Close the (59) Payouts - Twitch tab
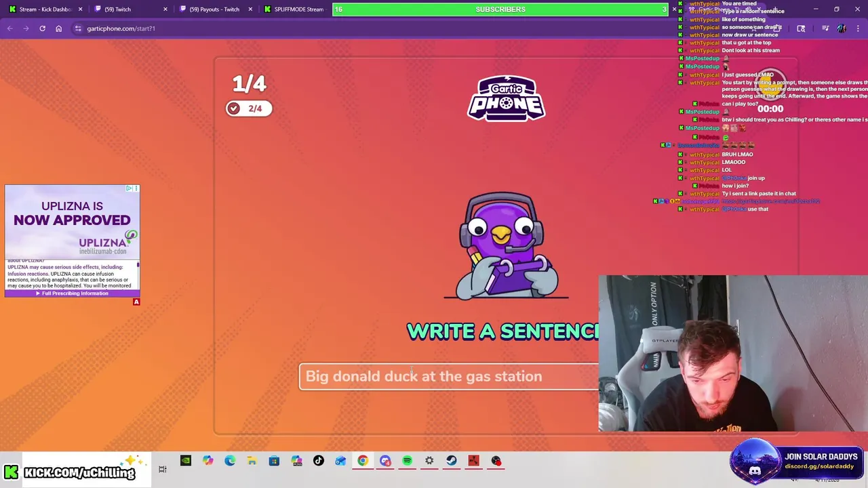The height and width of the screenshot is (488, 868). pos(250,9)
